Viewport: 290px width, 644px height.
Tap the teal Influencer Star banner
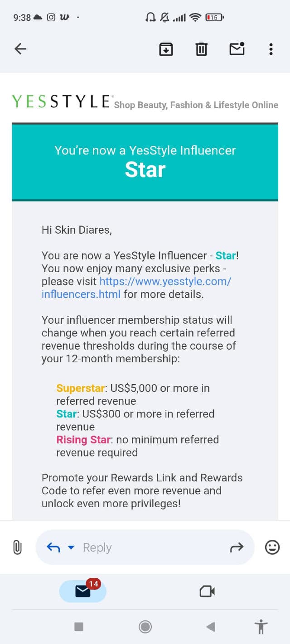(x=145, y=162)
